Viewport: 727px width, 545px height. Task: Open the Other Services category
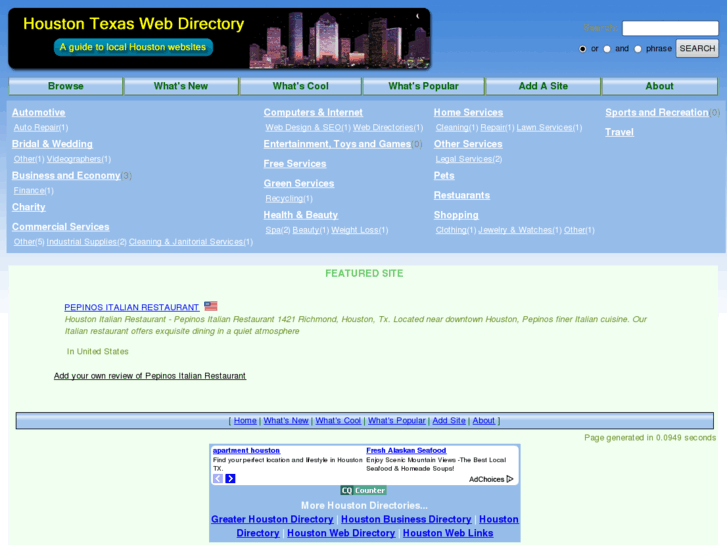(468, 144)
